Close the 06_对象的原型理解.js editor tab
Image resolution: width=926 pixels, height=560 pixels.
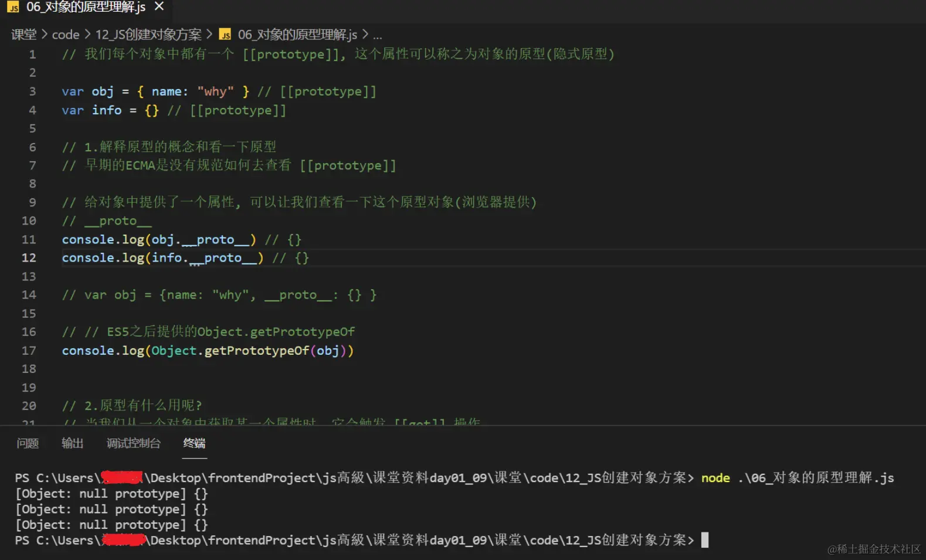159,6
